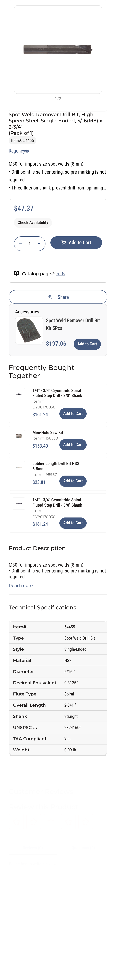
Task: Add the last Cryonitride Step Drill to cart
Action: coord(73,523)
